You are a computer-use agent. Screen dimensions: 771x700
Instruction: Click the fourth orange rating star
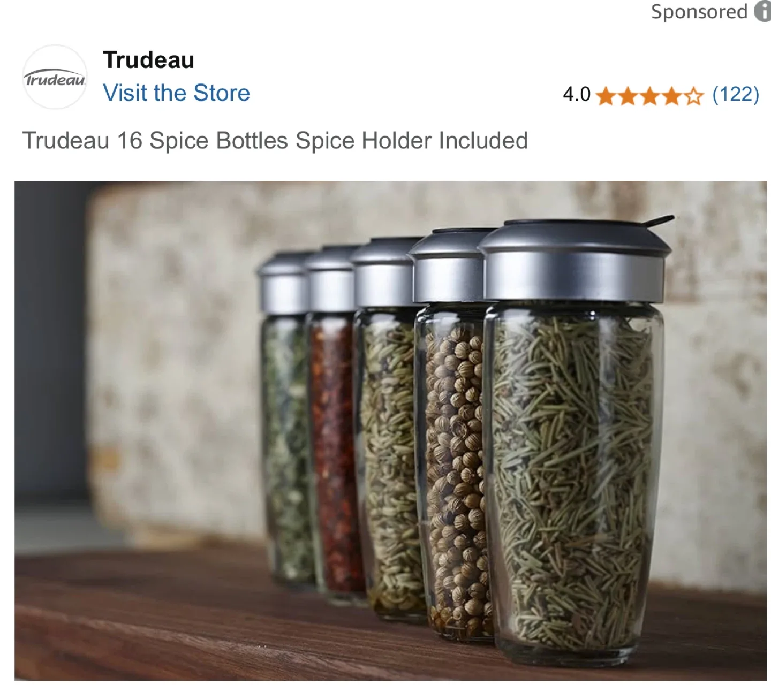671,96
